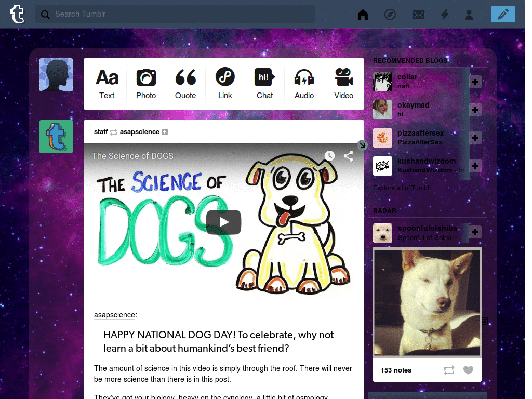The image size is (532, 399).
Task: Open the asapscience link in post header
Action: click(139, 131)
